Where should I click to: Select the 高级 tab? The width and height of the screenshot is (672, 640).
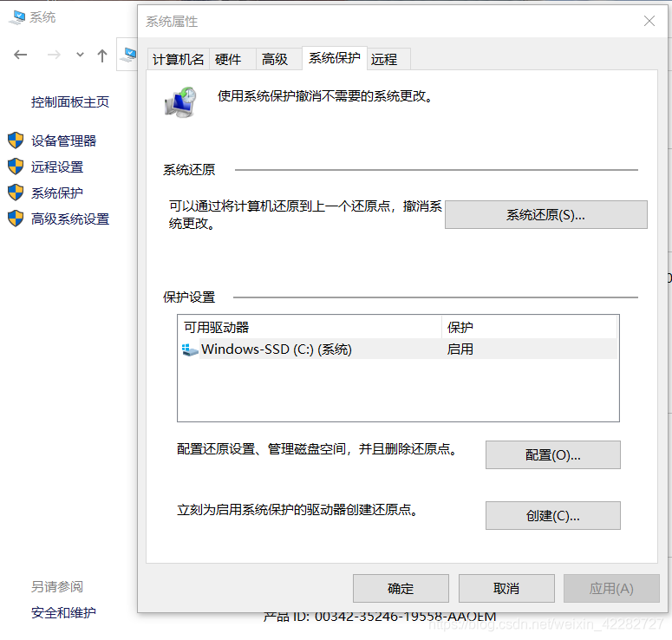(278, 59)
